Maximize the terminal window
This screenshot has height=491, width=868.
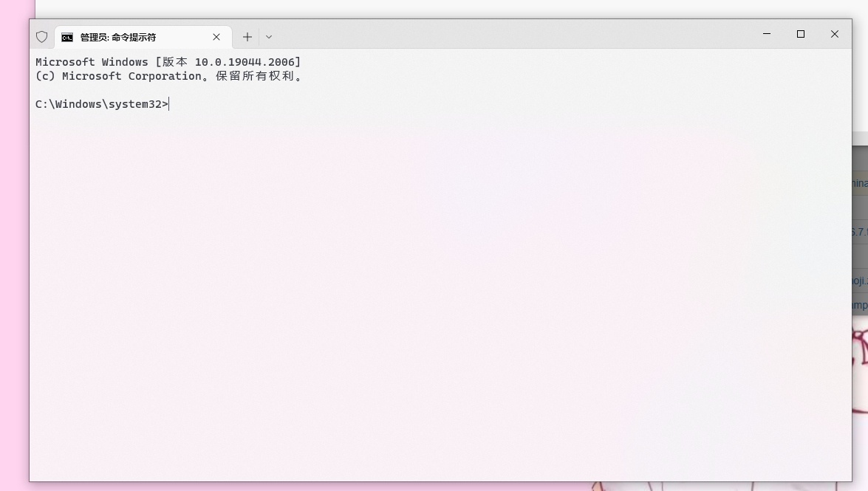click(x=801, y=34)
